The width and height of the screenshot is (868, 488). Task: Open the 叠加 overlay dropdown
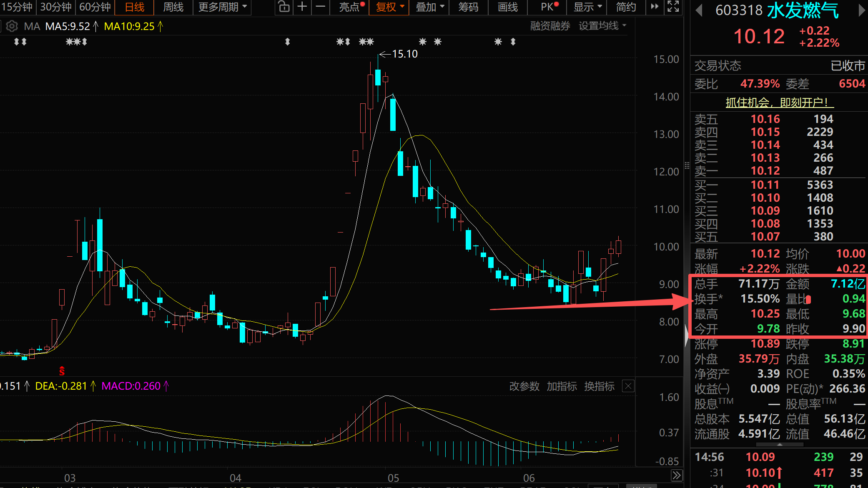[x=430, y=7]
